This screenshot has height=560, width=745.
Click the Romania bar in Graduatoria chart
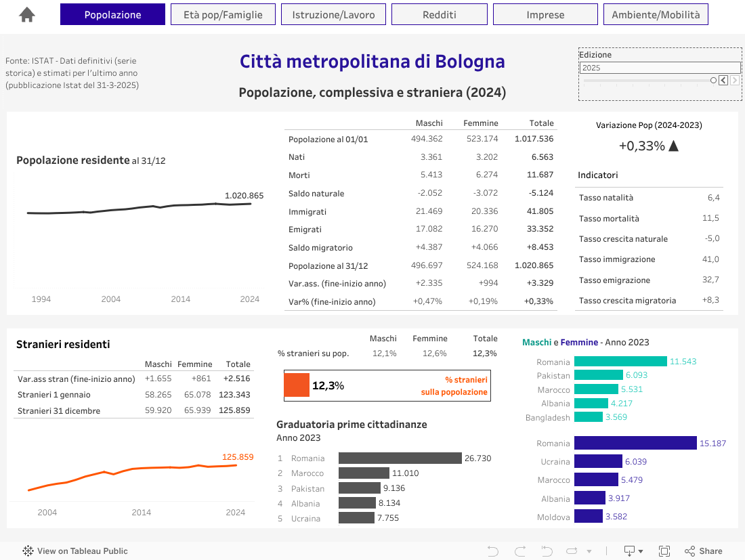(x=400, y=458)
